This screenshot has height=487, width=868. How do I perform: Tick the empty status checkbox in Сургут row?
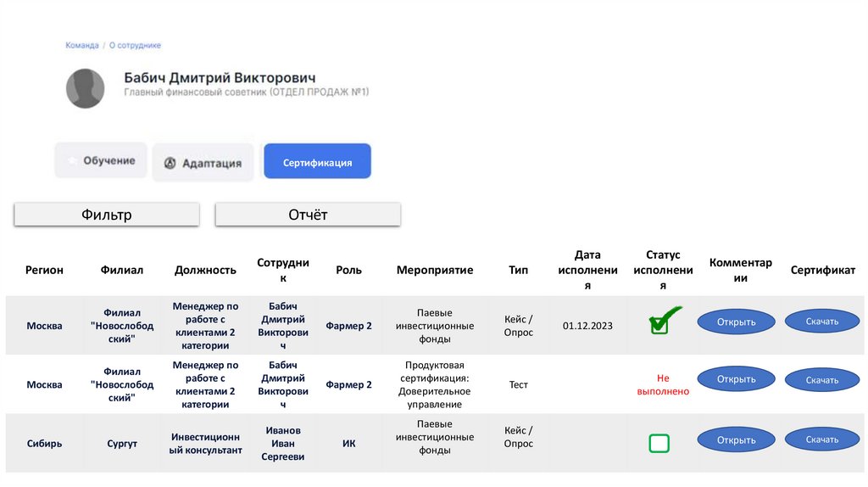tap(659, 443)
